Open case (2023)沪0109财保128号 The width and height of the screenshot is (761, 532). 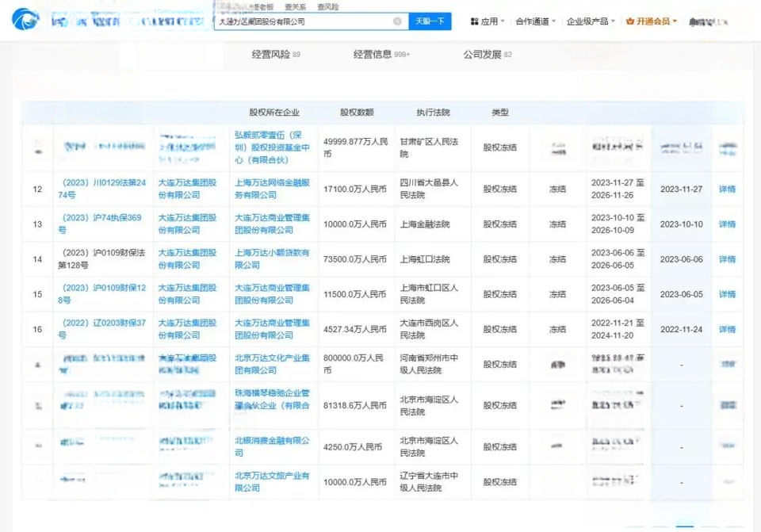pos(102,293)
